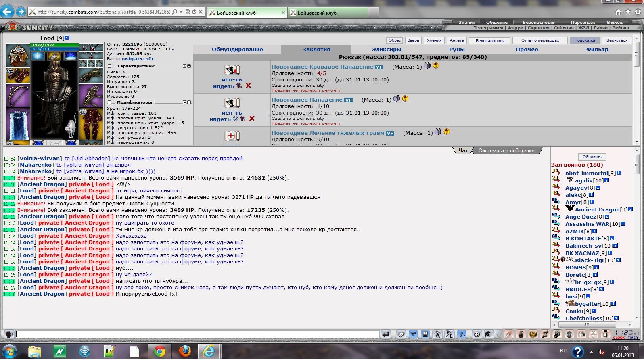Click the Подсказка button
The height and width of the screenshot is (359, 644).
coord(585,40)
